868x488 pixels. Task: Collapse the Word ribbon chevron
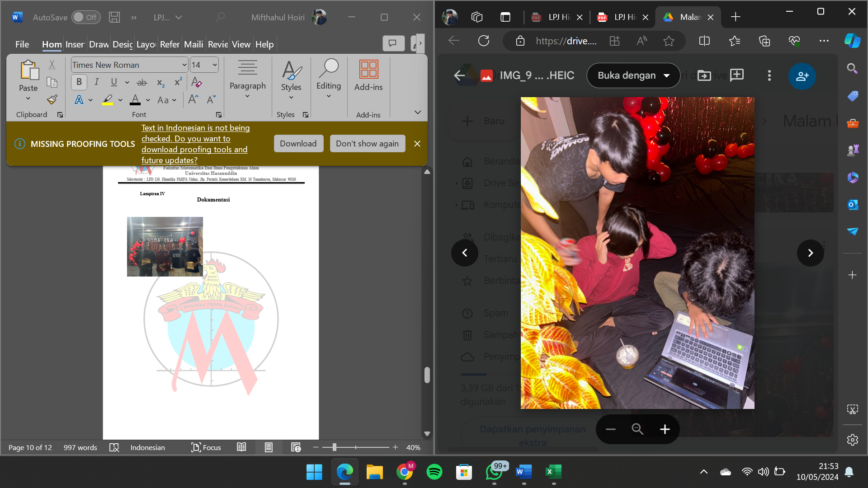pyautogui.click(x=418, y=112)
